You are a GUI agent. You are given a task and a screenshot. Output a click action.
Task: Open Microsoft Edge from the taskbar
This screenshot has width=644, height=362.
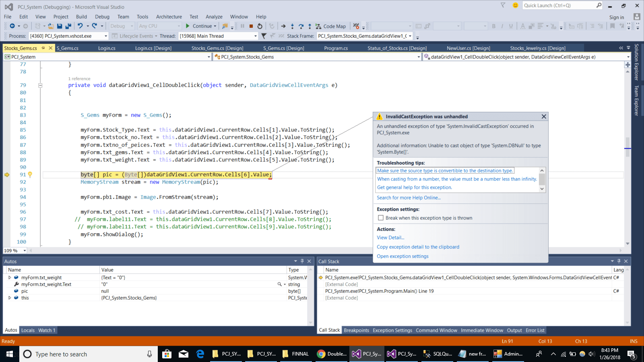tap(200, 354)
